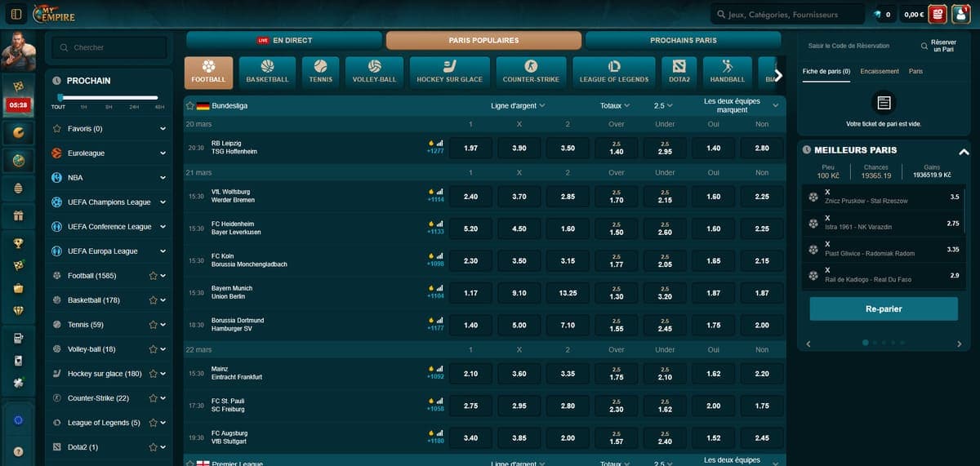Open the user profile icon

click(x=960, y=14)
